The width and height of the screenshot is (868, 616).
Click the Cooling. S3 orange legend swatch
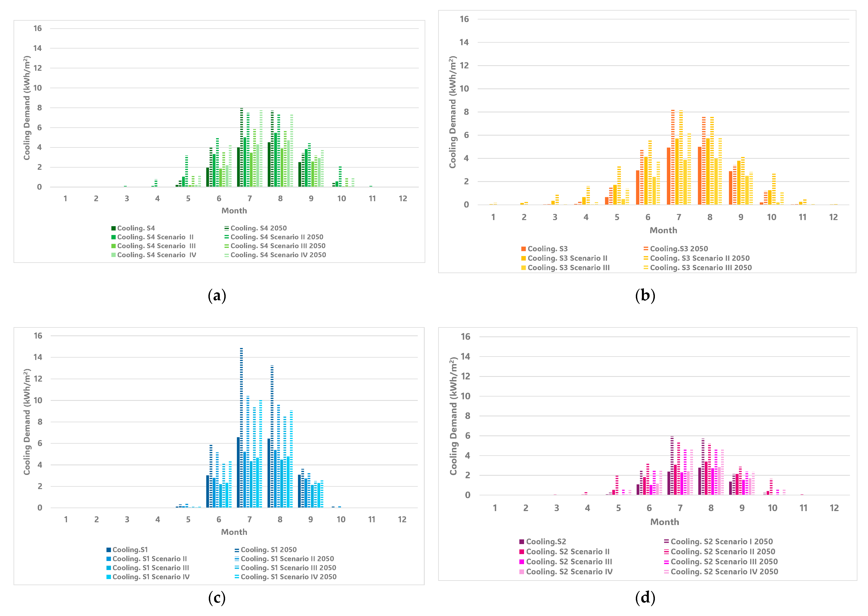click(x=523, y=249)
